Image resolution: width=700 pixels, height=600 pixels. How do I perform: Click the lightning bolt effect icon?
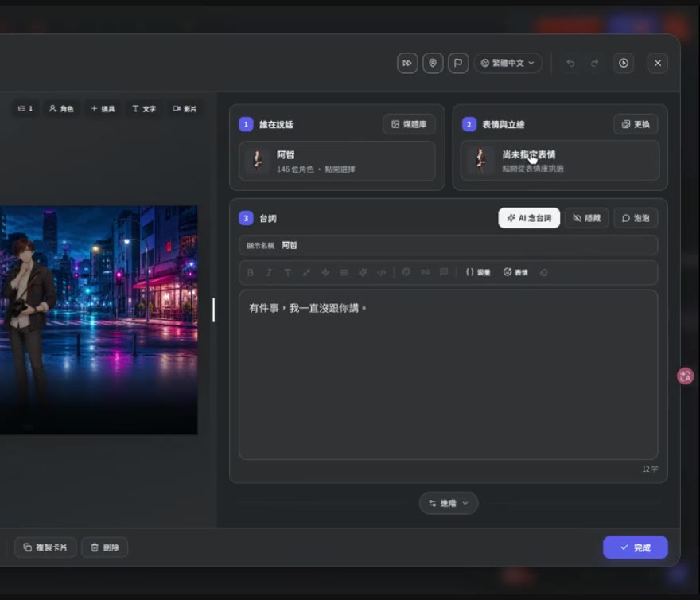pyautogui.click(x=325, y=272)
